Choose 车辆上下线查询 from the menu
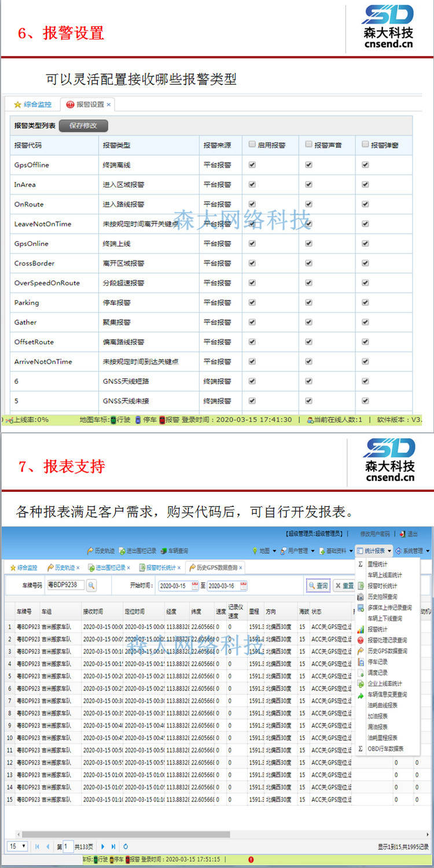Screen dimensions: 434x868 (384, 619)
